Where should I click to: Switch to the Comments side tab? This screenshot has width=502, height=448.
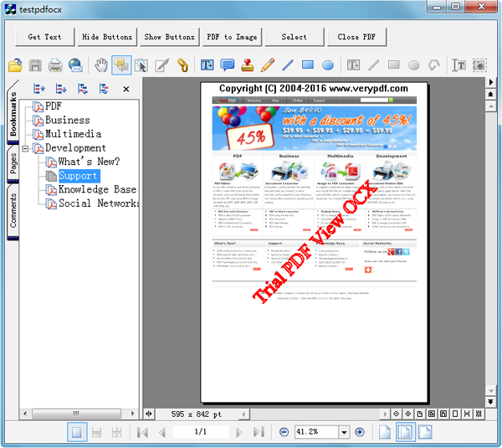[x=13, y=212]
